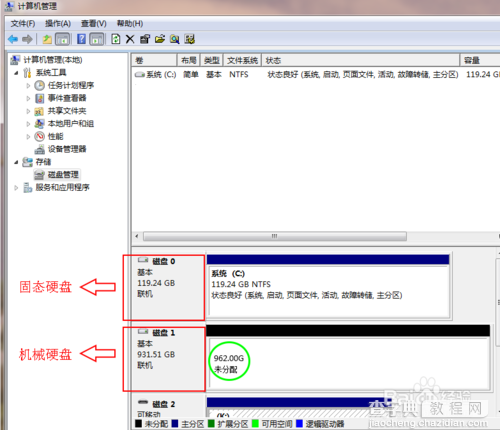Select the unallocated 962.00G partition block
500x430 pixels.
pos(349,363)
